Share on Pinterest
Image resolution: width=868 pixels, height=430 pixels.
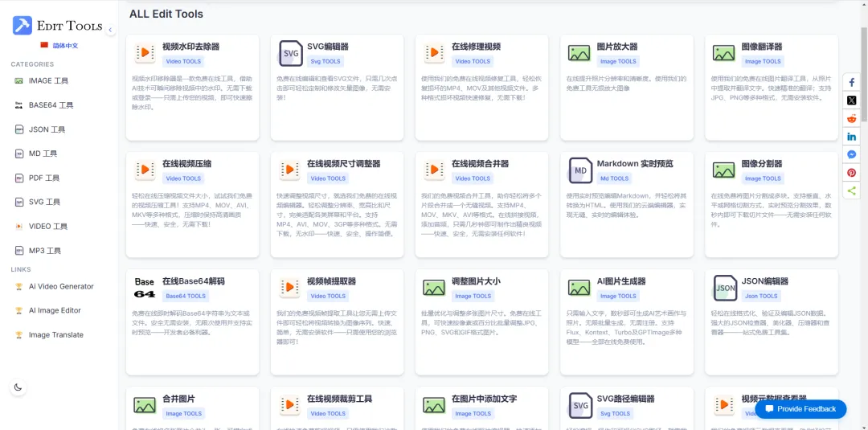851,173
